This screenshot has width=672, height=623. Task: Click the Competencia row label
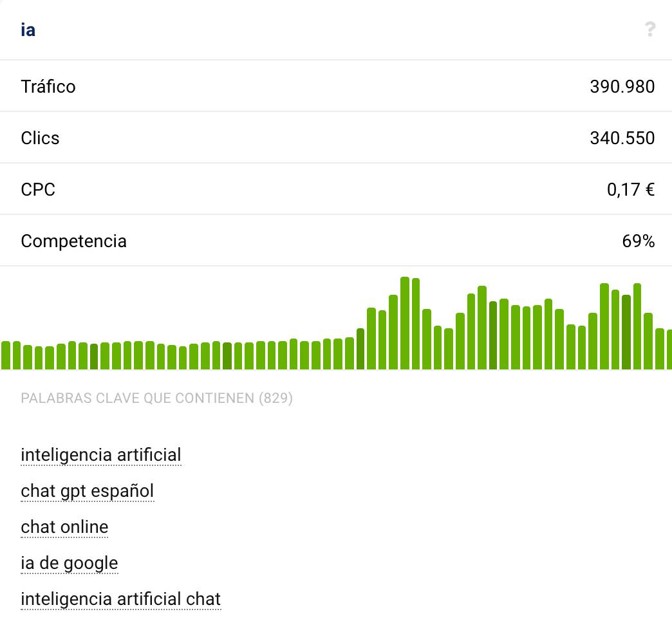point(73,241)
